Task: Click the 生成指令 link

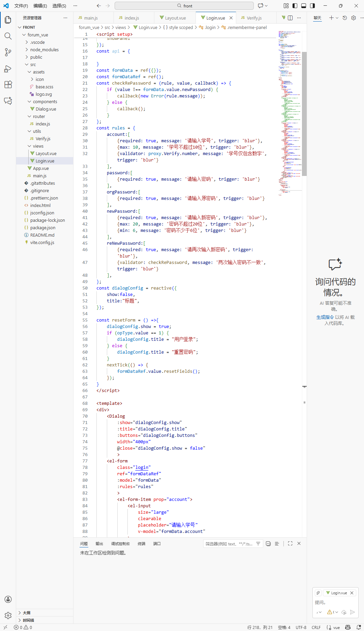Action: tap(325, 317)
